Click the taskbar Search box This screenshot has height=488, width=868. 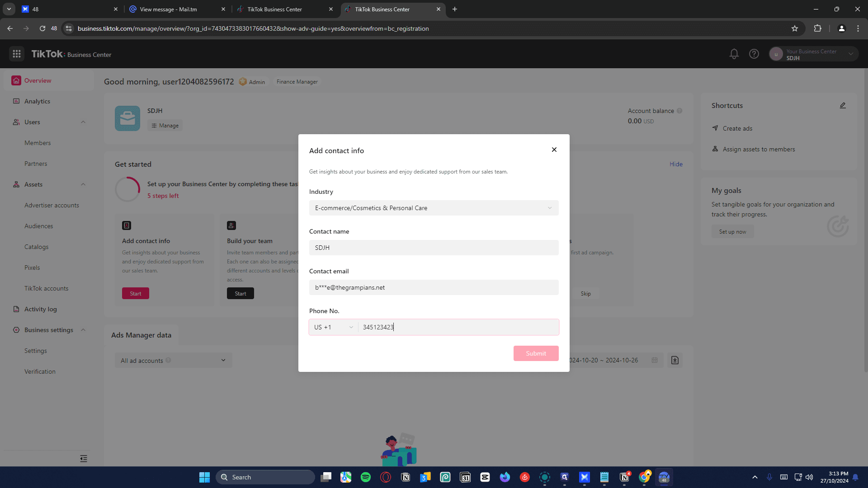click(265, 477)
